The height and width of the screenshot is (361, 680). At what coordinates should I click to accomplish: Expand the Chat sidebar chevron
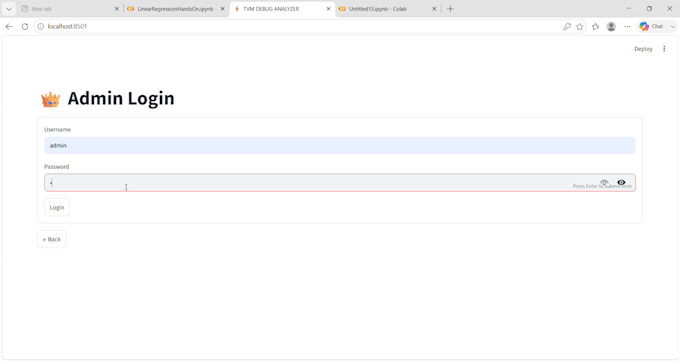(x=673, y=26)
